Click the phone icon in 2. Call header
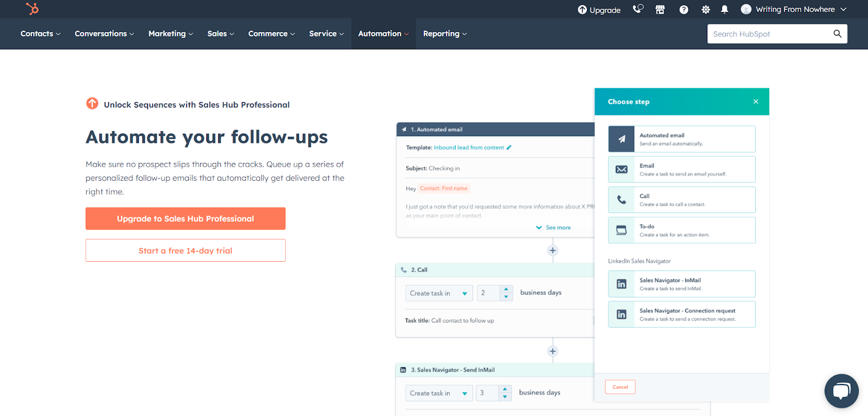Viewport: 868px width, 416px height. 404,270
